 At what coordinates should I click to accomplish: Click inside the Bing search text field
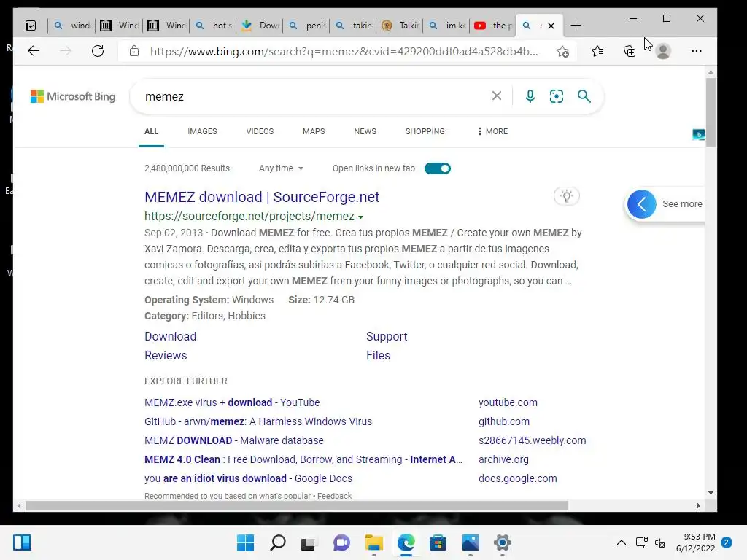point(314,96)
